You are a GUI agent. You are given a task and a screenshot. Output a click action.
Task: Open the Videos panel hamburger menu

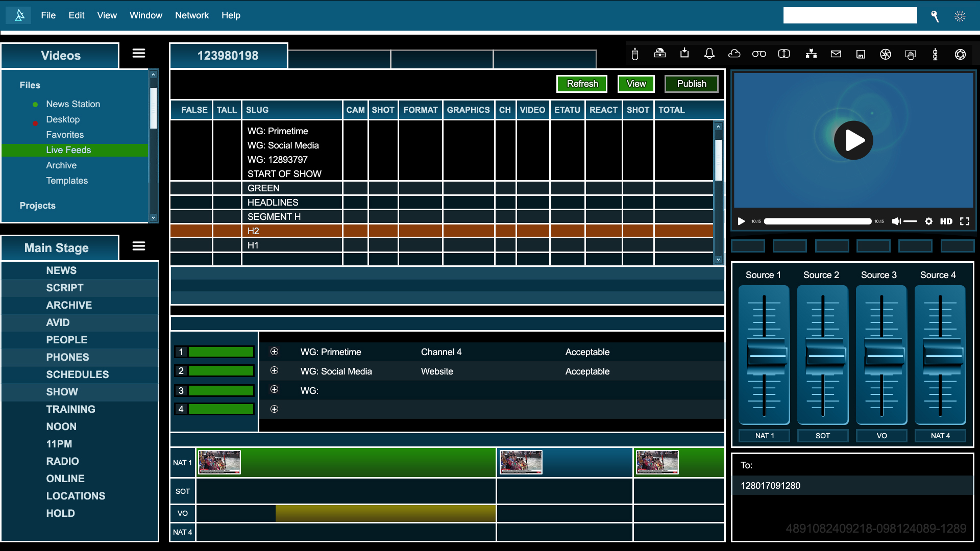[139, 54]
